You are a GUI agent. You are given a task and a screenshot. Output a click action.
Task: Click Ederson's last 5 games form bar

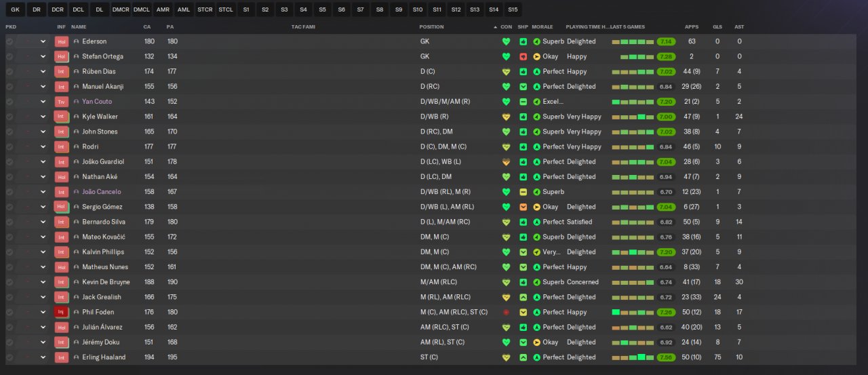[x=633, y=41]
